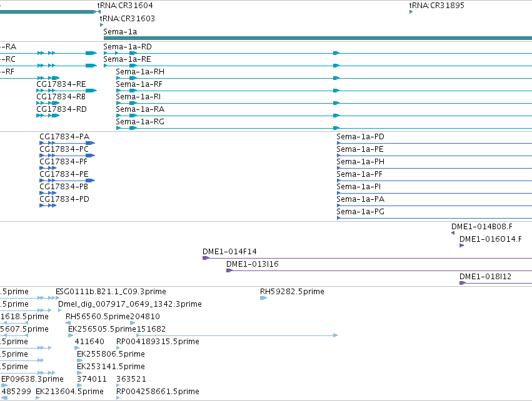Viewport: 532px width, 401px height.
Task: Select EST EK255806.5prime
Action: pos(111,355)
